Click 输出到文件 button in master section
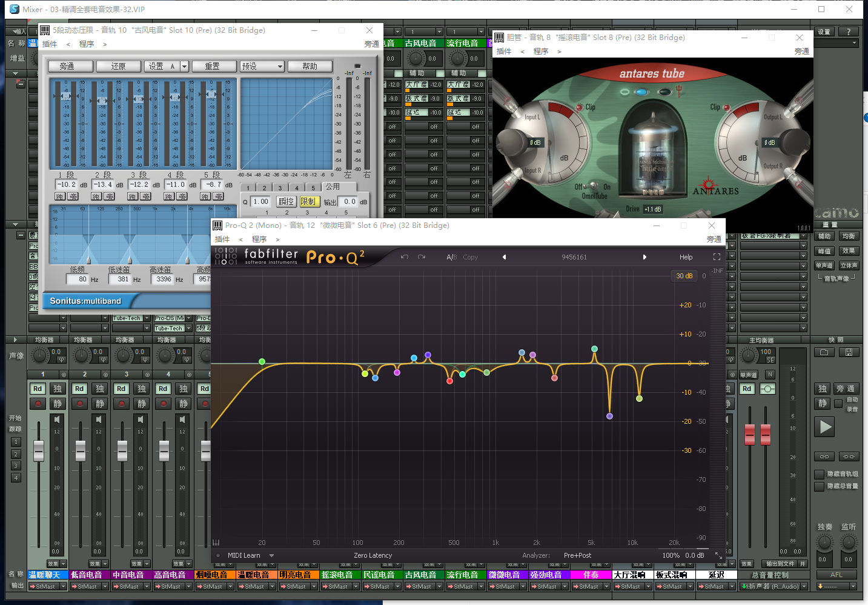 [x=780, y=564]
